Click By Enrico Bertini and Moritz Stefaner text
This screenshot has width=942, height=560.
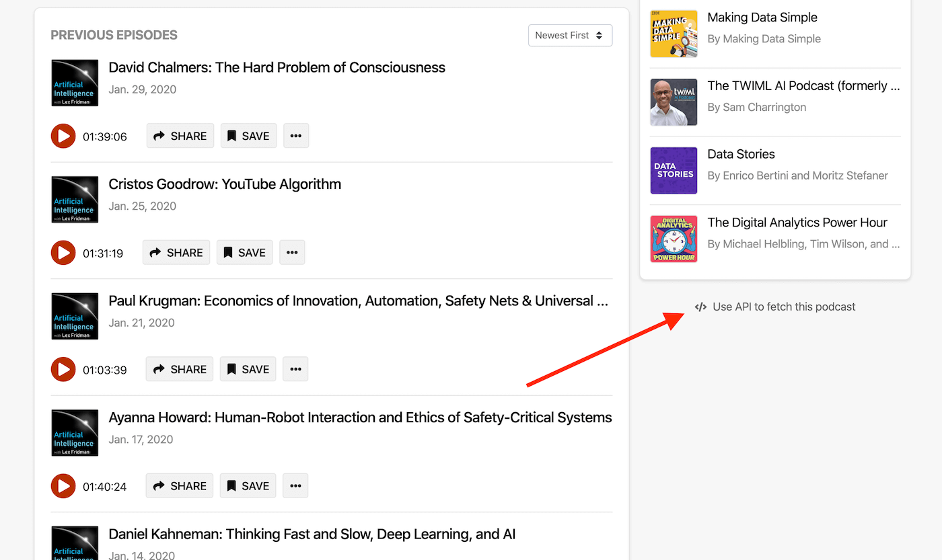coord(798,175)
